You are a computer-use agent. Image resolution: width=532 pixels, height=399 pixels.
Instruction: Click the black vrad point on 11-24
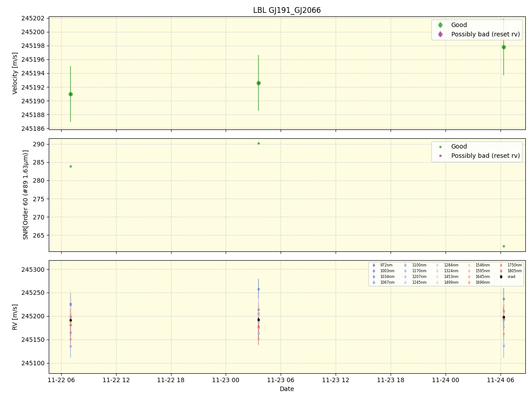504,317
